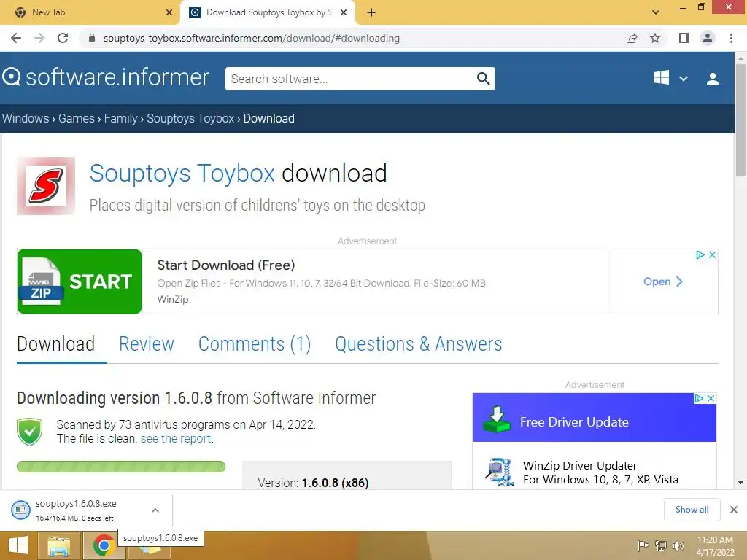Image resolution: width=747 pixels, height=560 pixels.
Task: Reload the page with refresh icon
Action: pyautogui.click(x=63, y=38)
